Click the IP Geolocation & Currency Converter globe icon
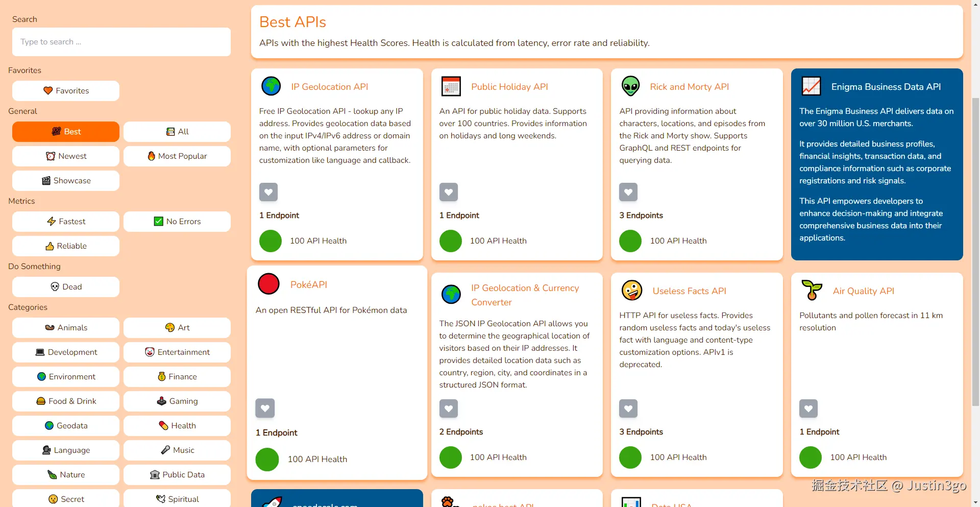The width and height of the screenshot is (980, 507). pos(451,295)
